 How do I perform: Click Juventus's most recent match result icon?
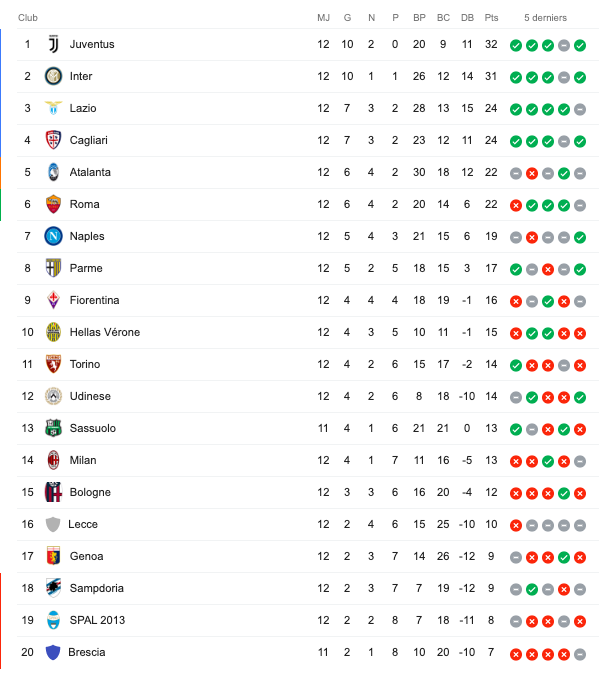pyautogui.click(x=580, y=45)
